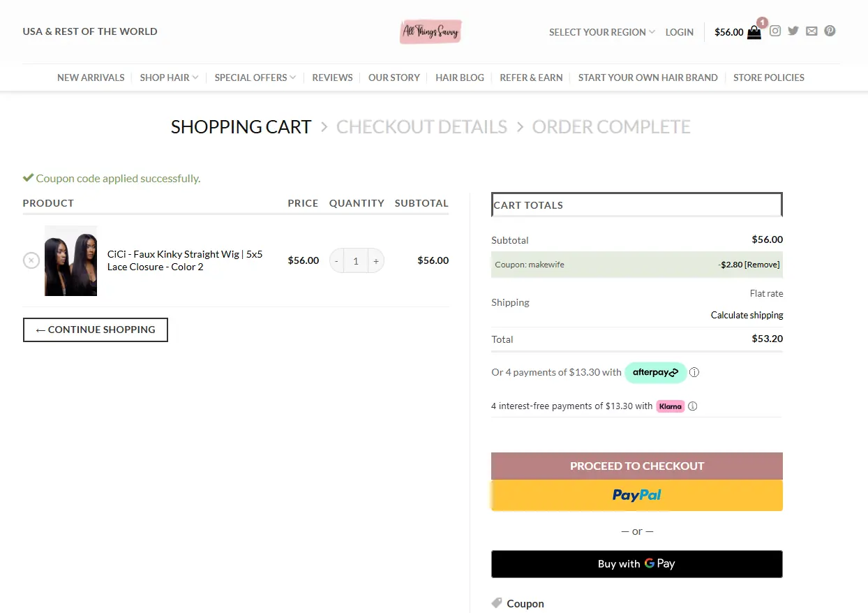
Task: Click the PROCEED TO CHECKOUT button
Action: 636,466
